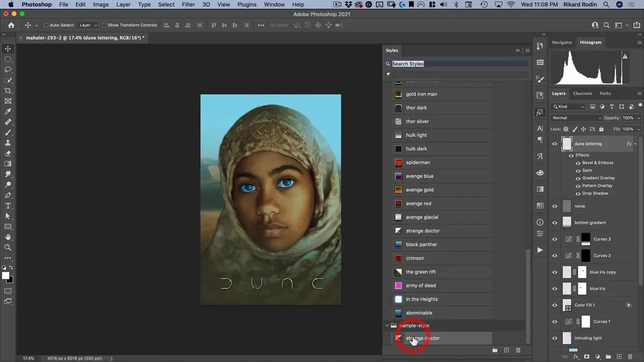The image size is (644, 362).
Task: Select the Zoom tool
Action: point(8,248)
